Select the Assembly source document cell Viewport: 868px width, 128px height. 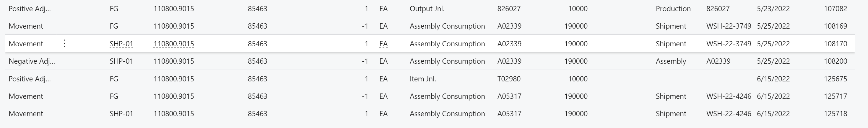point(671,61)
